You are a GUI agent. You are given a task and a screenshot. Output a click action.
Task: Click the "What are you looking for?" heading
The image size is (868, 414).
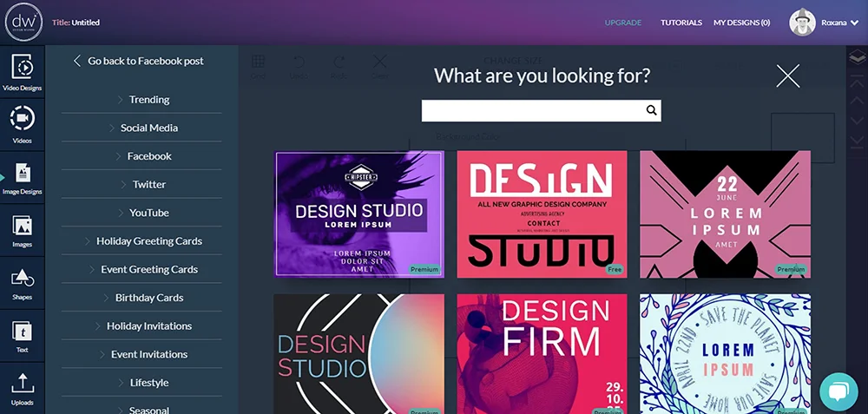click(542, 76)
